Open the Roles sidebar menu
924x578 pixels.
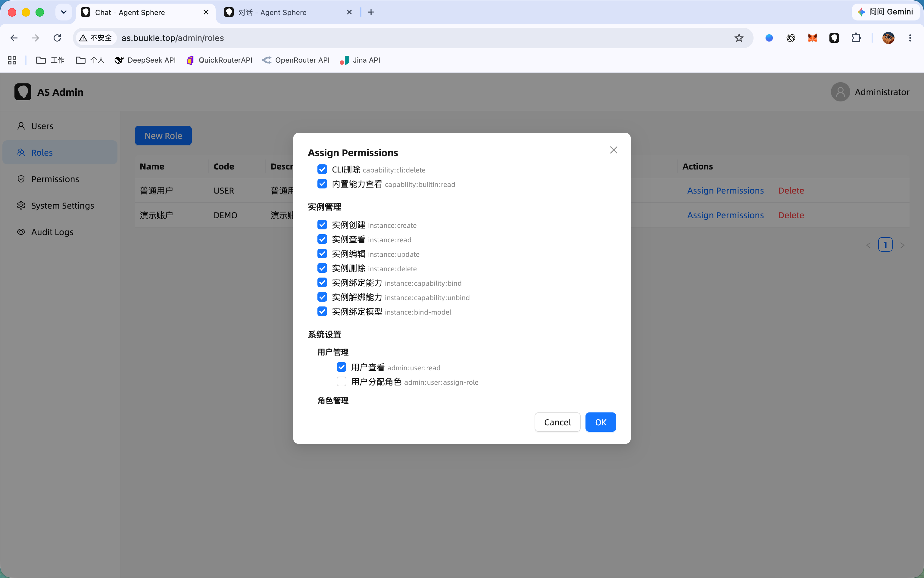(60, 153)
